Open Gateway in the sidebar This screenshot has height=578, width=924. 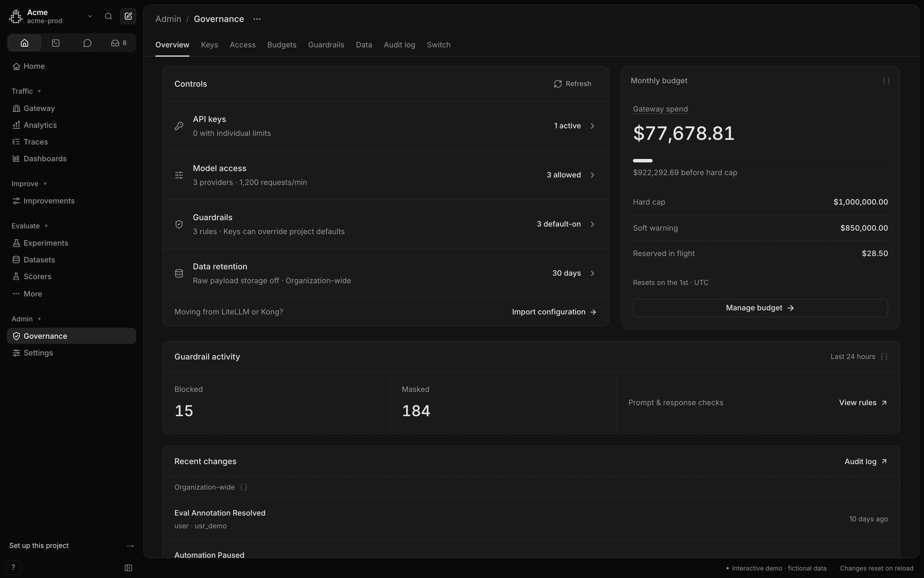coord(71,108)
